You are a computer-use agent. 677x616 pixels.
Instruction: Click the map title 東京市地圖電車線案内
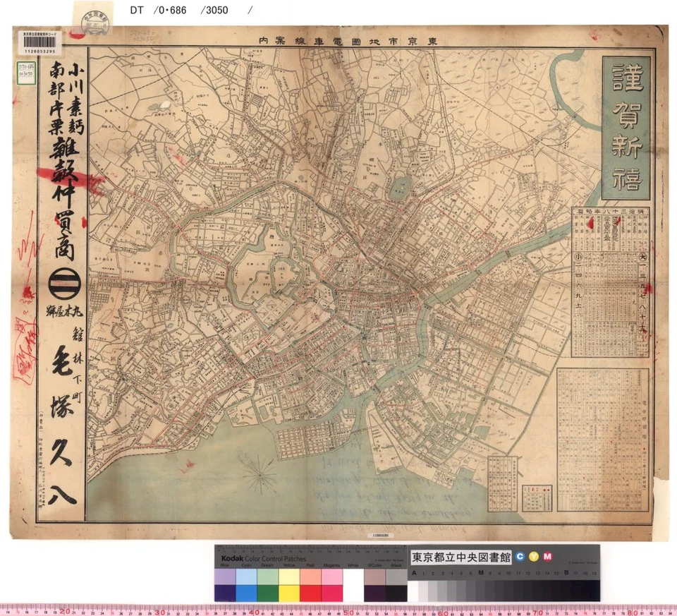tap(348, 41)
